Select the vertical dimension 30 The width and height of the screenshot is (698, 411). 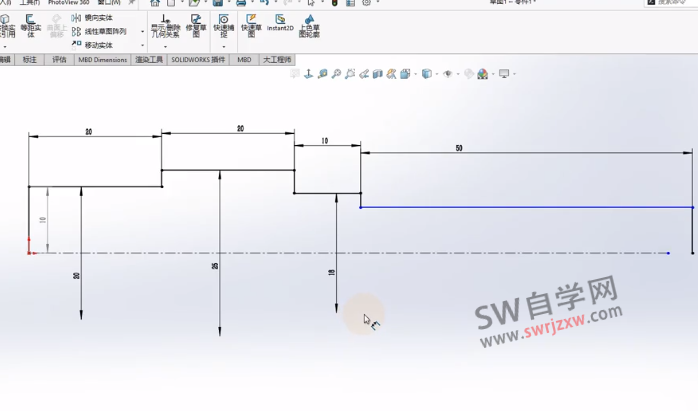pyautogui.click(x=76, y=276)
